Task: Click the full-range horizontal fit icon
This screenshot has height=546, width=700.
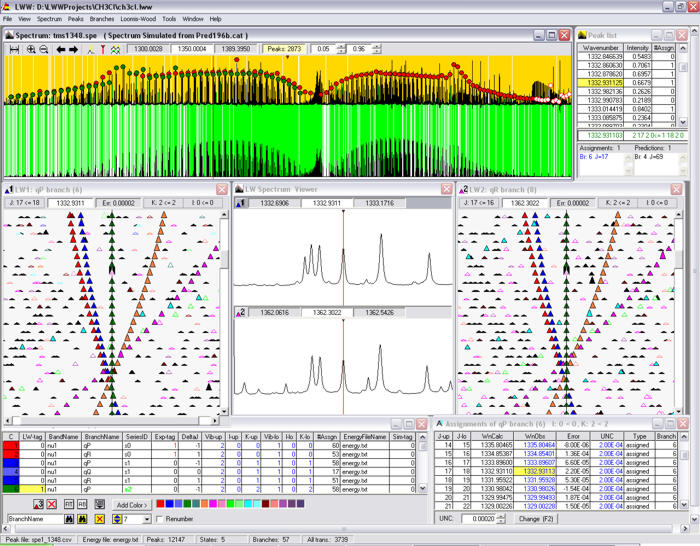Action: point(14,49)
